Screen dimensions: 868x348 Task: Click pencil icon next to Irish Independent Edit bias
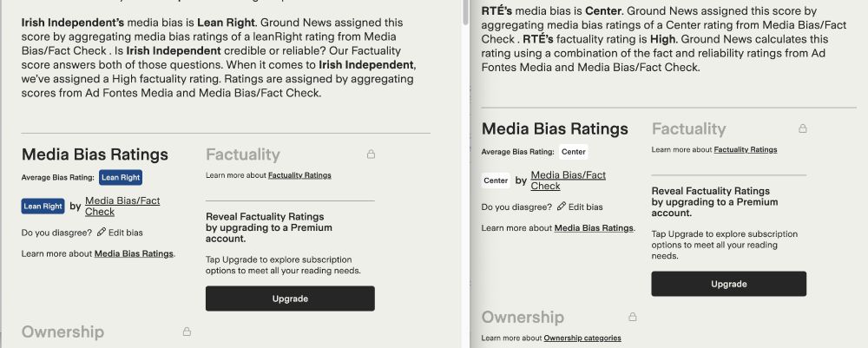pos(101,233)
